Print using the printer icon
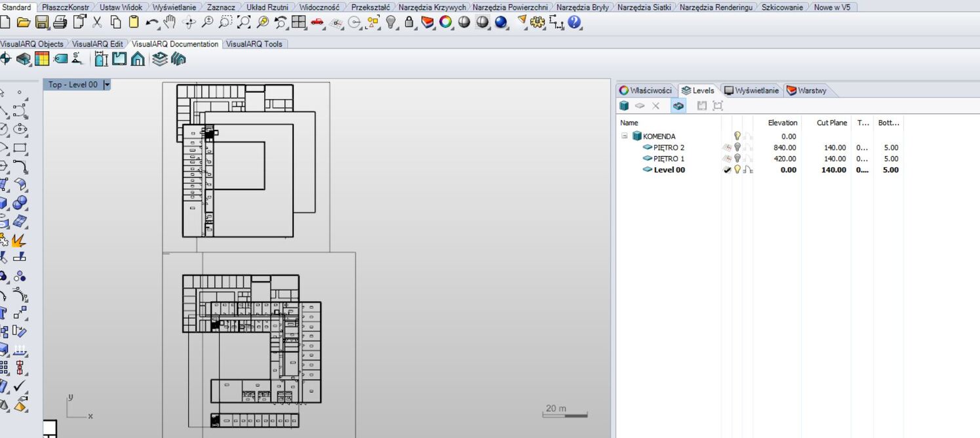The image size is (980, 438). tap(60, 22)
